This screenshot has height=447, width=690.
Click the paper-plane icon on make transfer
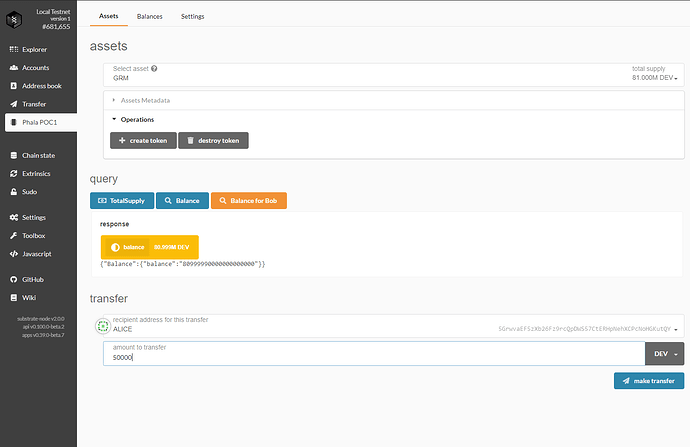pyautogui.click(x=626, y=381)
